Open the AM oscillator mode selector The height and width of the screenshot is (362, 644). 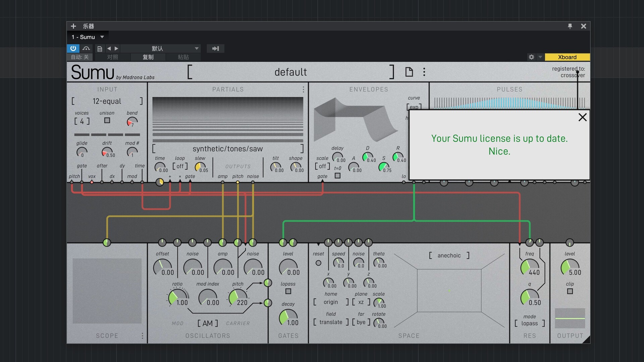[x=208, y=323]
